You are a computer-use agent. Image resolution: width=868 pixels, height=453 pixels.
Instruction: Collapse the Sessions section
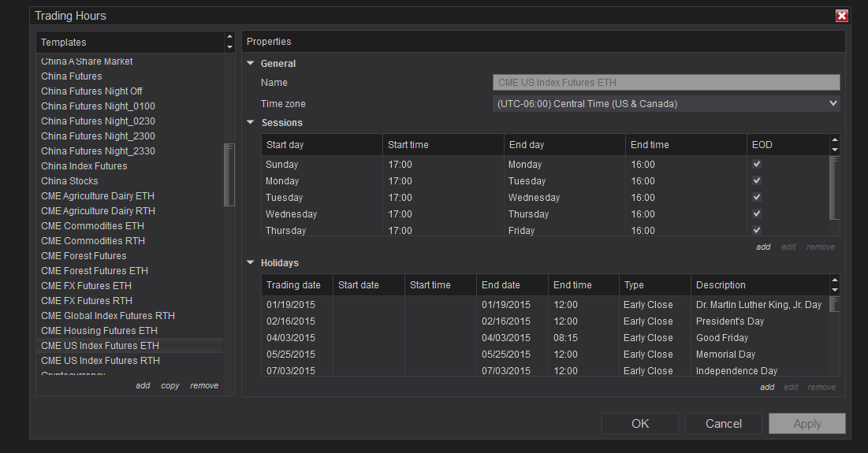click(251, 123)
